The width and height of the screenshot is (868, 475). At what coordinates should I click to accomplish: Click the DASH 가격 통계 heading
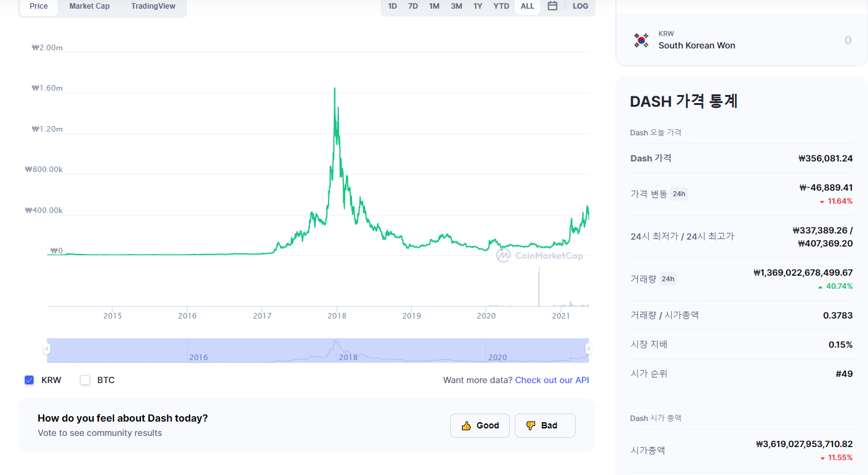coord(684,101)
